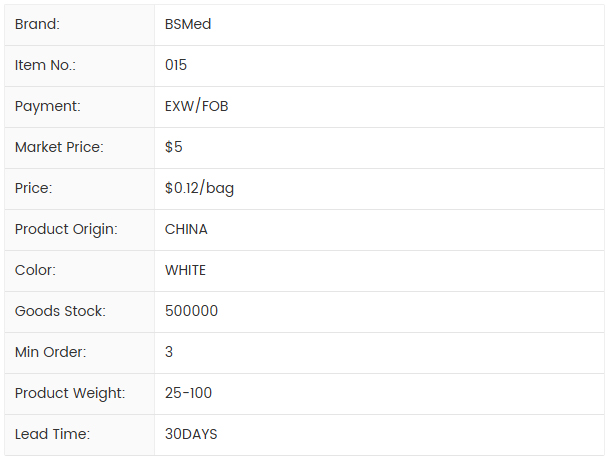Select the BSMed brand value
Screen dimensions: 610x460
[188, 24]
